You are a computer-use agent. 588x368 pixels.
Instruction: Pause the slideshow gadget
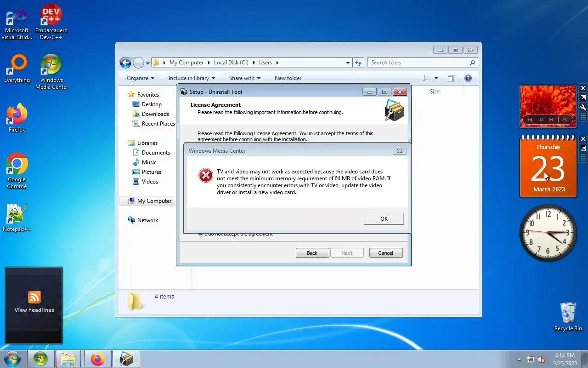tap(541, 120)
